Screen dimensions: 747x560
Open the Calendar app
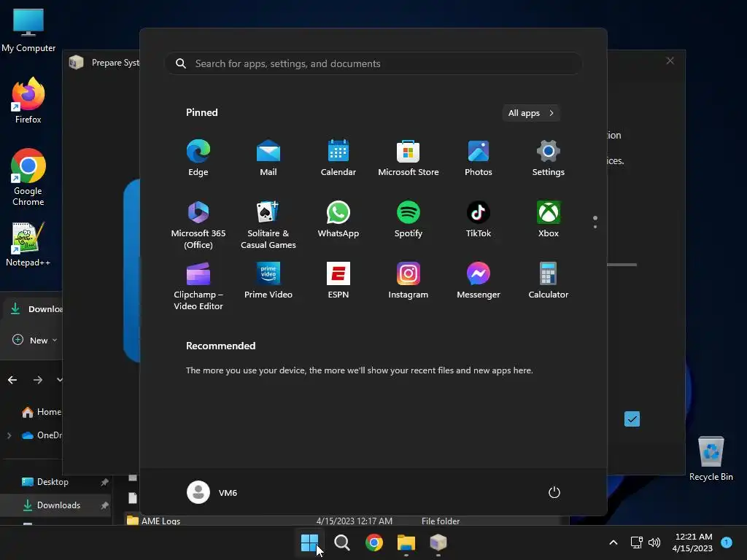point(338,158)
